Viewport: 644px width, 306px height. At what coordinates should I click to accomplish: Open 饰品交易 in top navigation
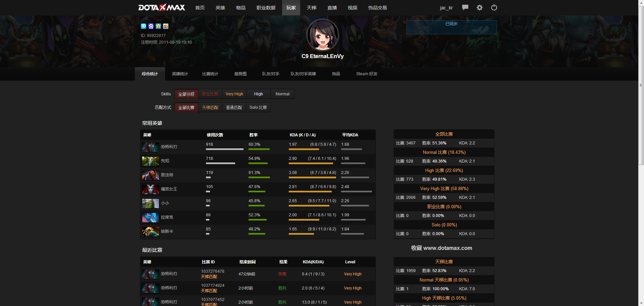(378, 8)
